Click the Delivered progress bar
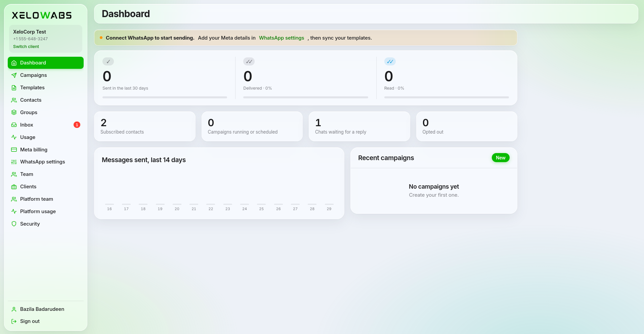Viewport: 644px width, 334px height. (x=306, y=97)
